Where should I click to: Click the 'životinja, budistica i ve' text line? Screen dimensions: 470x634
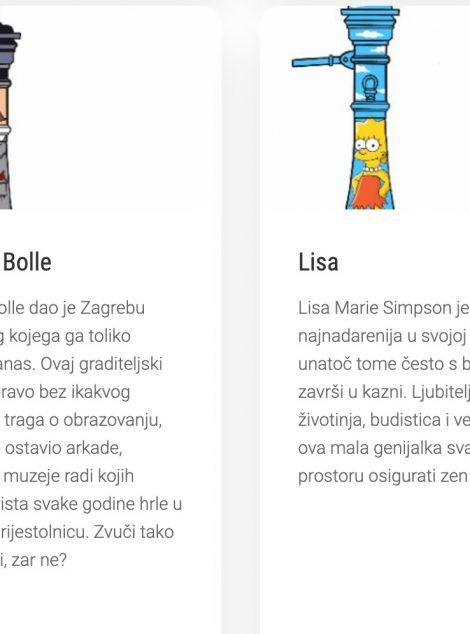384,420
